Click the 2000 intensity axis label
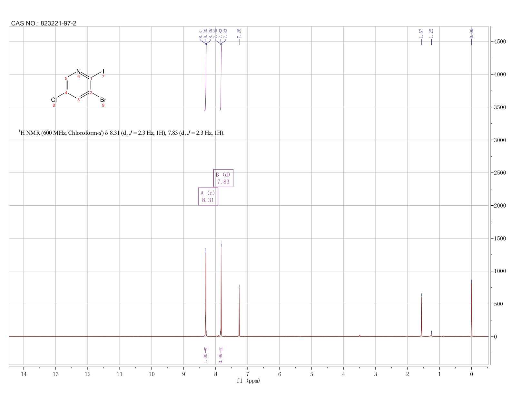This screenshot has height=411, width=532. click(499, 206)
